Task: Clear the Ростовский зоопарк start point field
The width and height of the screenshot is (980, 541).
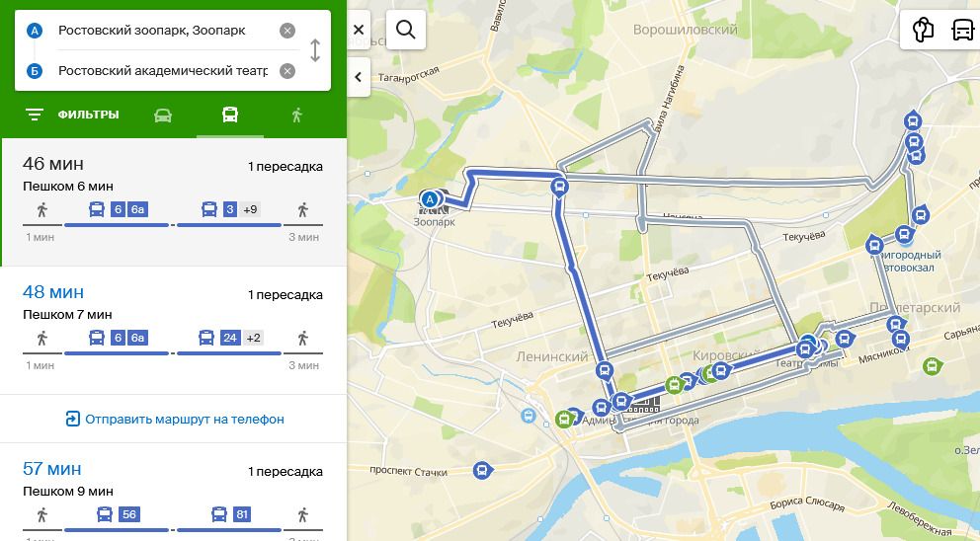Action: point(286,31)
